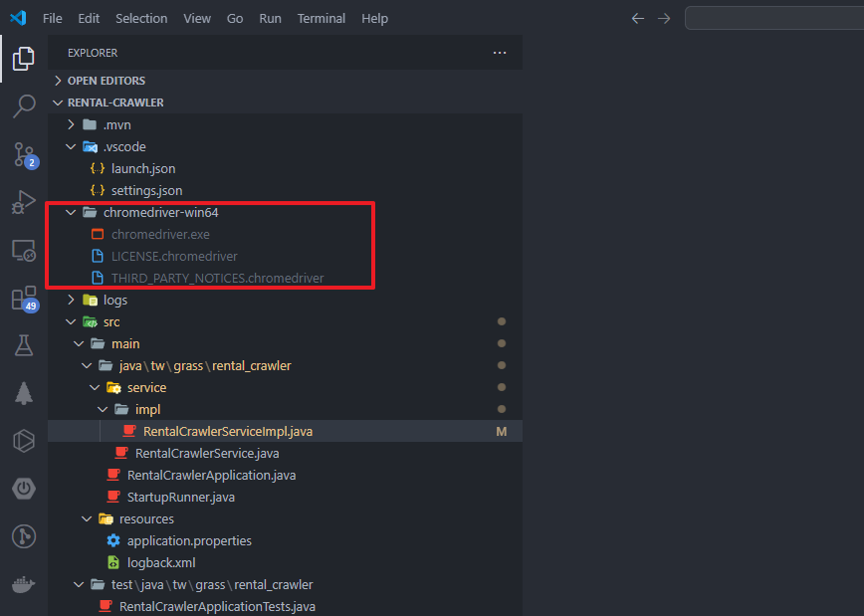Click the EXPLORER panel title

pos(93,53)
